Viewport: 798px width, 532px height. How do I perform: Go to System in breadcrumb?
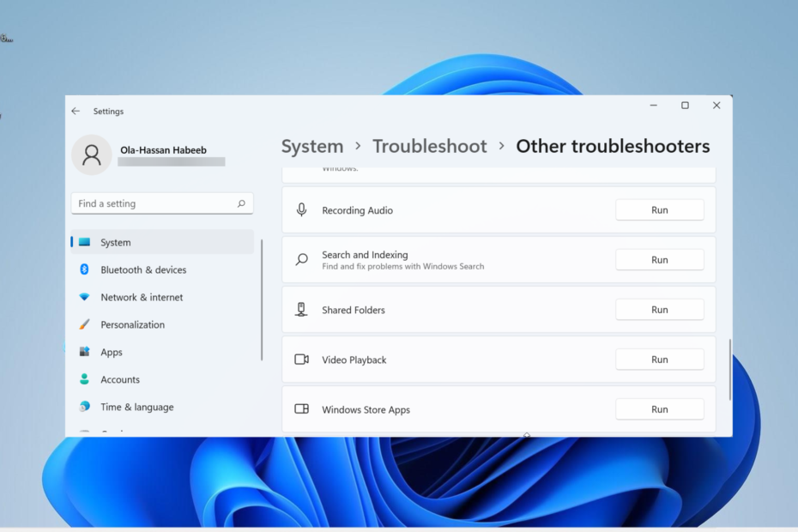coord(312,147)
